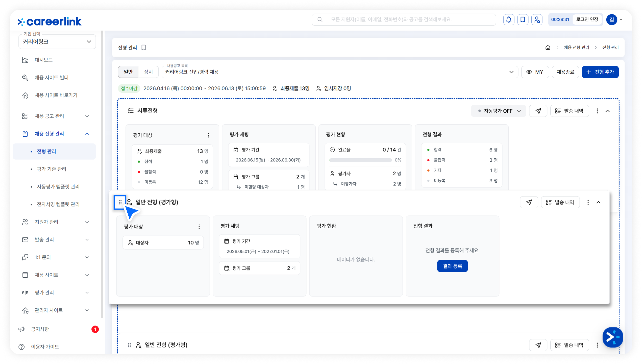Image resolution: width=642 pixels, height=364 pixels.
Task: Select the 상시 toggle option
Action: tap(148, 72)
